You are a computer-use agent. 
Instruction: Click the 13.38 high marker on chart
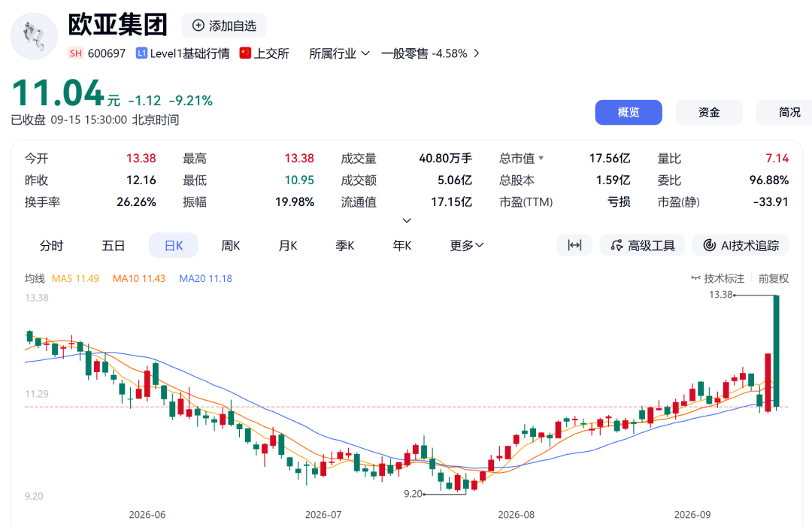pyautogui.click(x=721, y=295)
